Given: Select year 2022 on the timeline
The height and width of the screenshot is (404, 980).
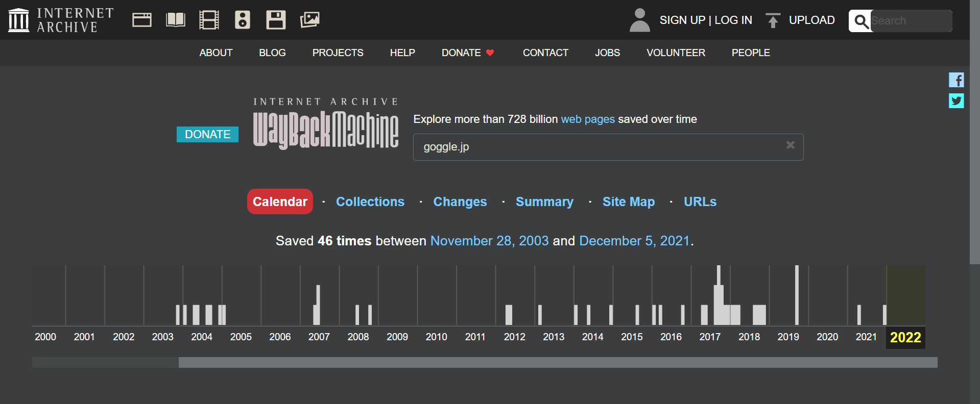Looking at the screenshot, I should click(905, 337).
